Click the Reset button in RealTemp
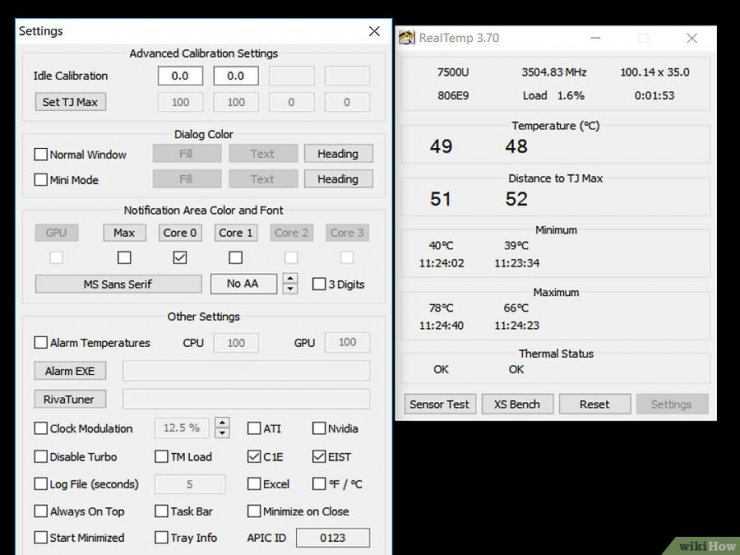 point(595,404)
